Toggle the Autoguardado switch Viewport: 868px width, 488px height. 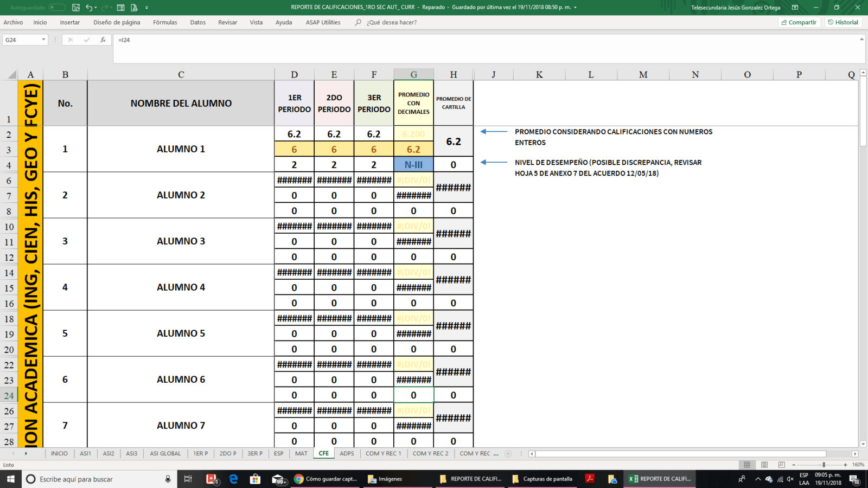(56, 8)
